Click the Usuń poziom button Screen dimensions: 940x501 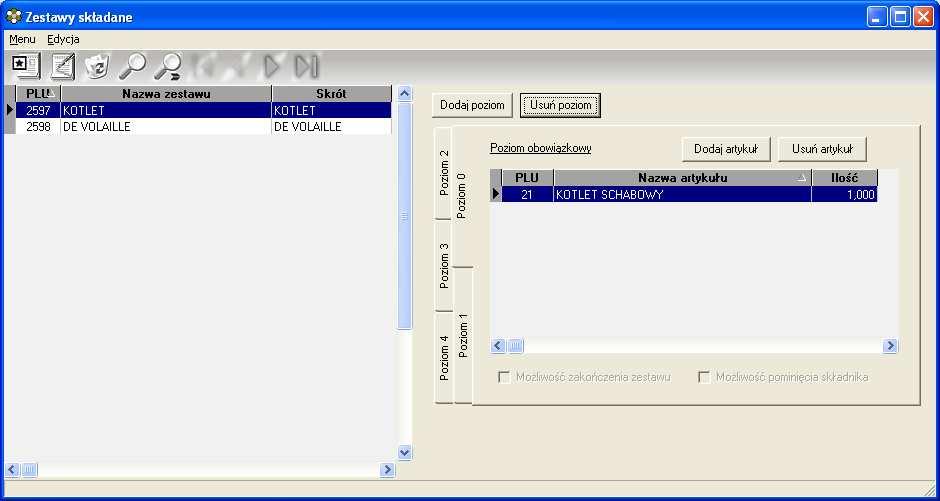tap(561, 105)
